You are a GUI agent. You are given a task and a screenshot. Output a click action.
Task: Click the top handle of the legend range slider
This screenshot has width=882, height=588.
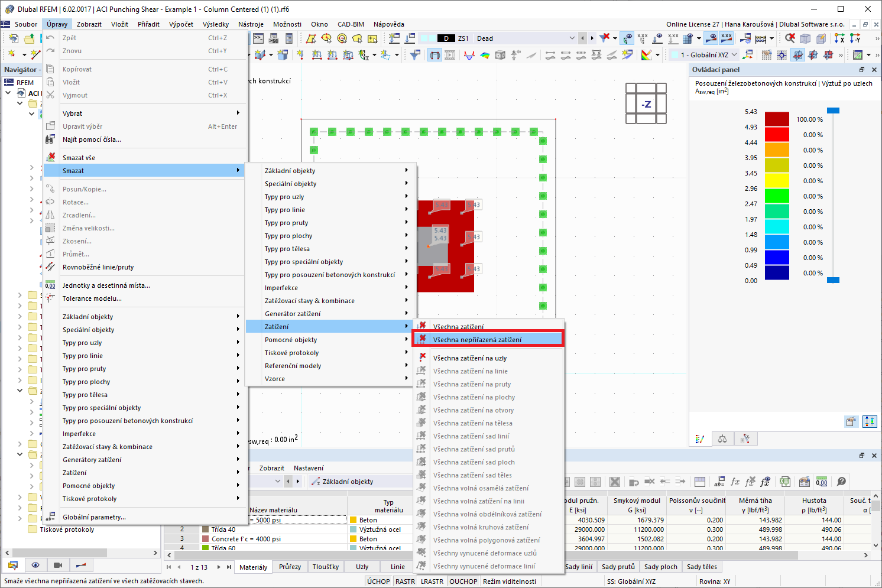[x=833, y=111]
